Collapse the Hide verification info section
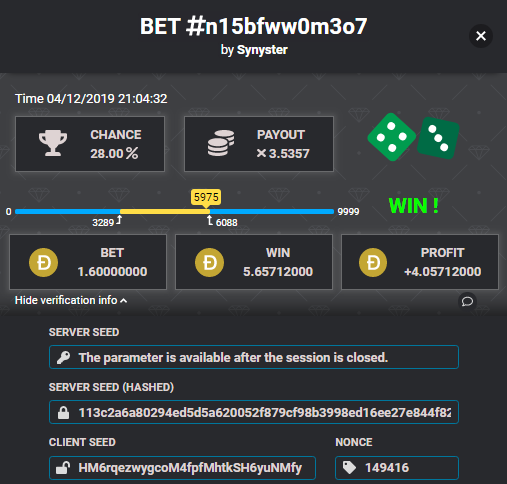The height and width of the screenshot is (484, 507). click(x=71, y=300)
